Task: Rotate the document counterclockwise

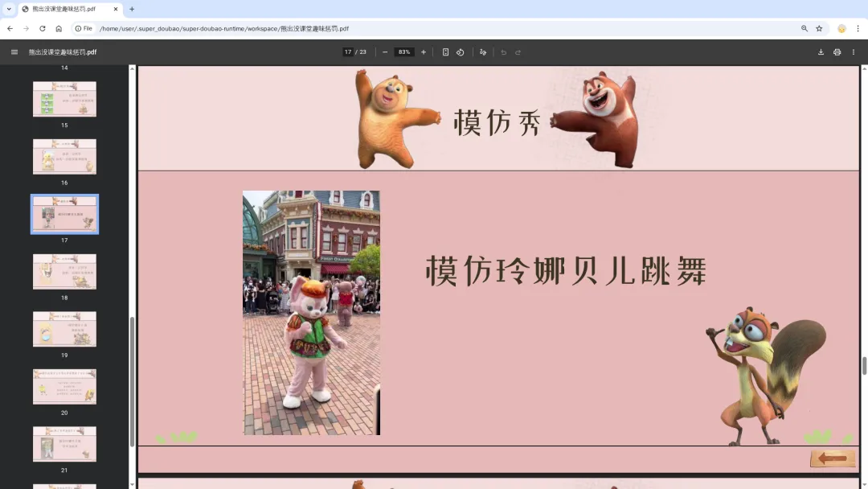Action: coord(460,52)
